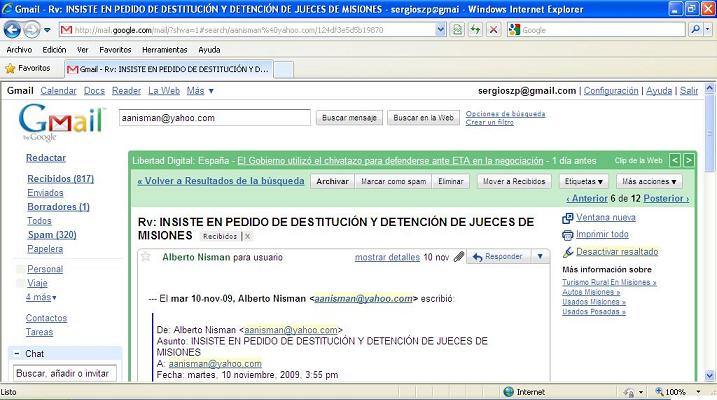Toggle the star on Alberto Nisman message
717x400 pixels.
(x=146, y=256)
